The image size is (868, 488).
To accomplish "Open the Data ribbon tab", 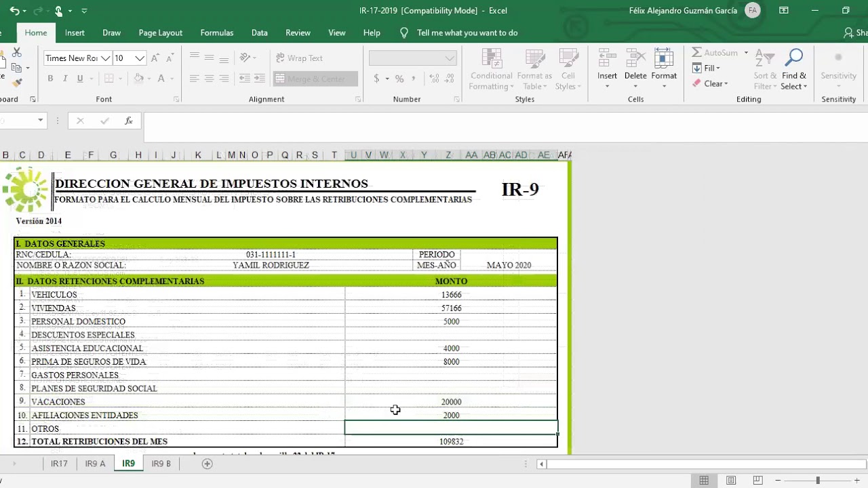I will [x=259, y=33].
